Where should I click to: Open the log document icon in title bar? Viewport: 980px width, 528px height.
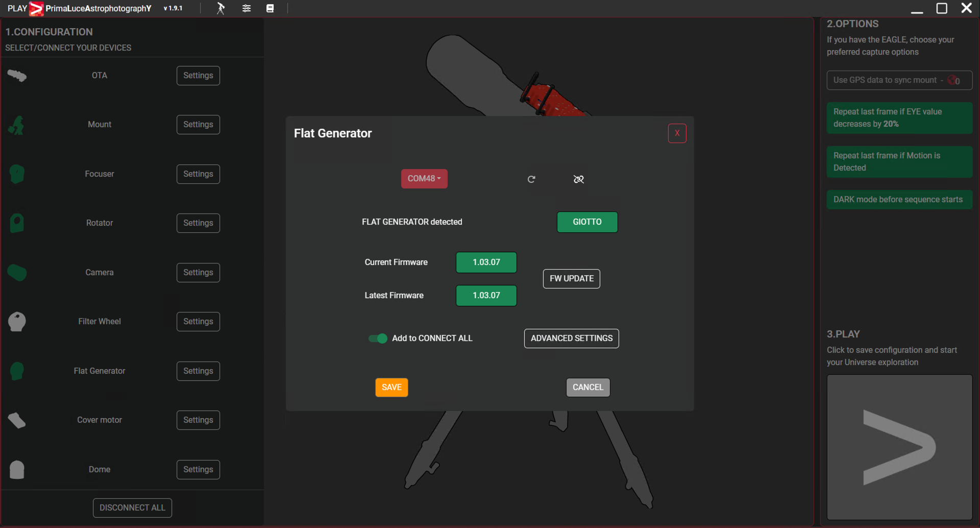tap(270, 8)
